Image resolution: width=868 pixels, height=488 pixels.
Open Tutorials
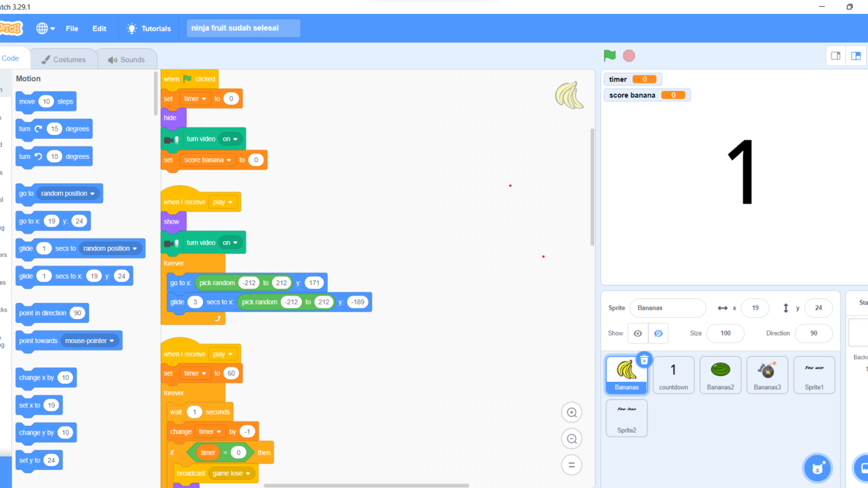(149, 29)
